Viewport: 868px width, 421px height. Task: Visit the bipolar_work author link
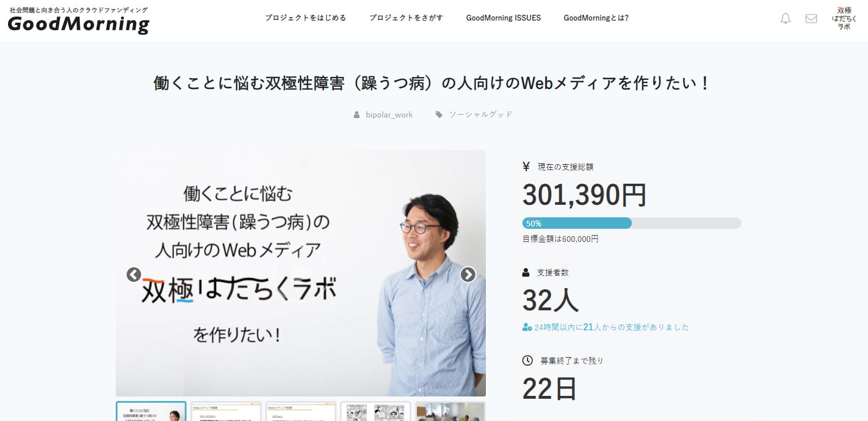[389, 115]
